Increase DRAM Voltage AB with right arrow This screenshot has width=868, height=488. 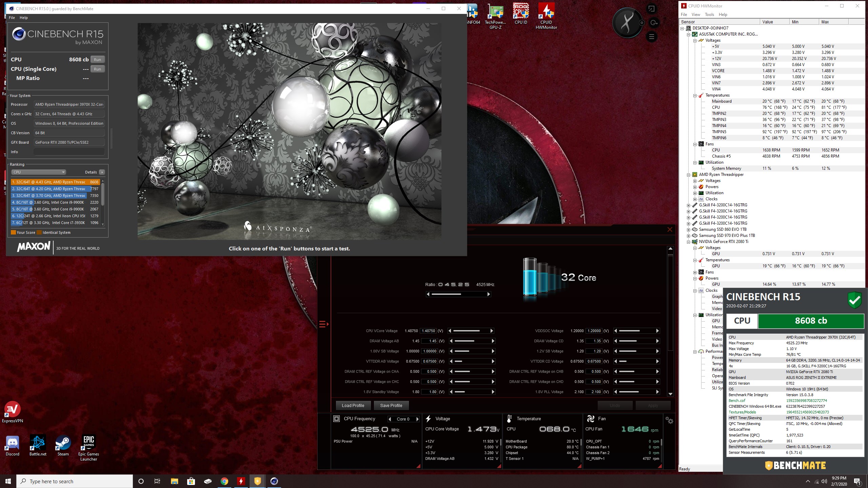click(493, 341)
